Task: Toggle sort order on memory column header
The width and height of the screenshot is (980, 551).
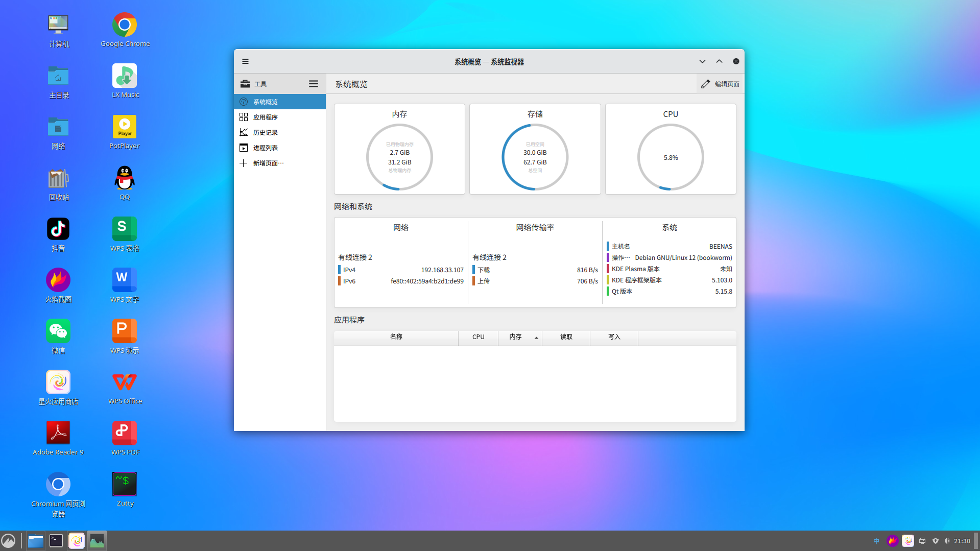Action: 520,337
